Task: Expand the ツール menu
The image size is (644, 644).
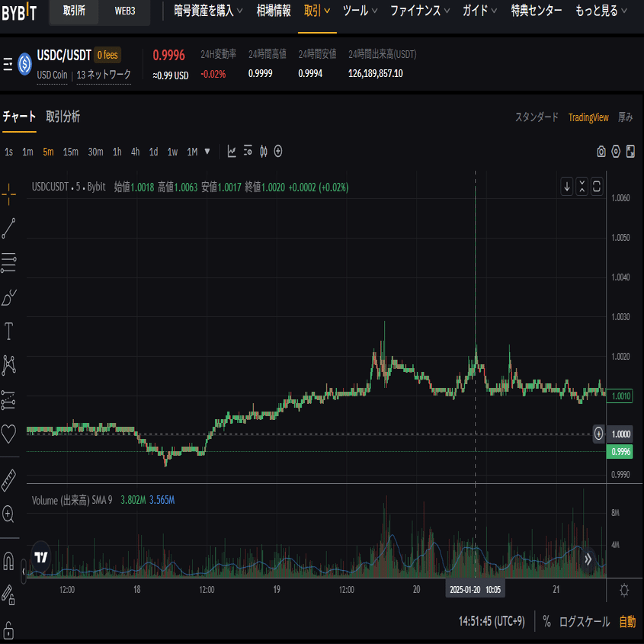Action: click(360, 11)
